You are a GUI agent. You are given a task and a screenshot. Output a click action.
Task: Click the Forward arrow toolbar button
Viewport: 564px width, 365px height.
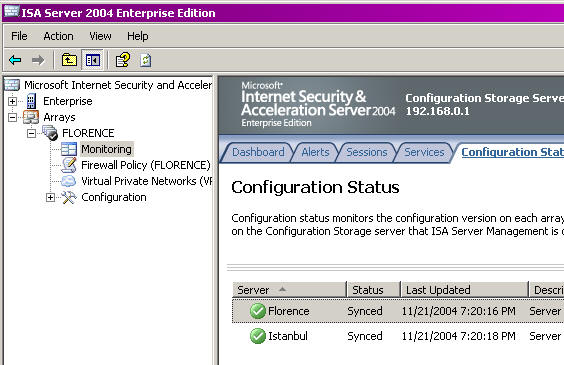click(x=38, y=60)
